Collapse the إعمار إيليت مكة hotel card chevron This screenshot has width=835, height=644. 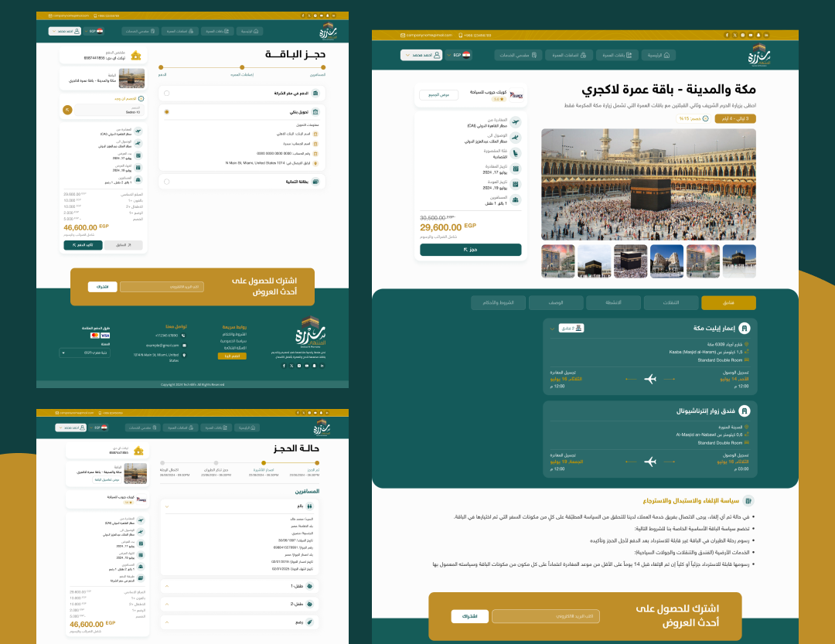[x=552, y=329]
